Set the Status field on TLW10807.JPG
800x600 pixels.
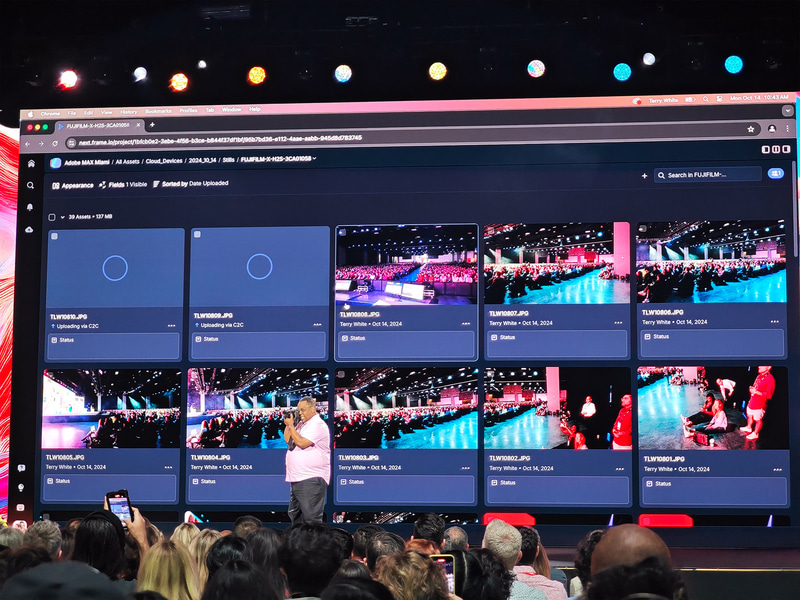557,343
